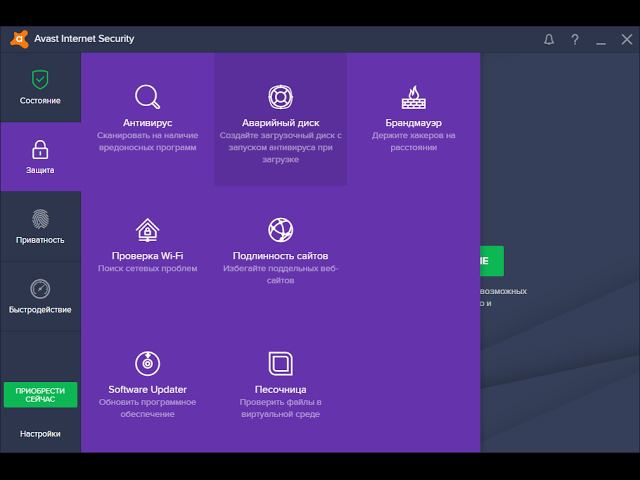
Task: Open notifications bell icon
Action: (549, 40)
